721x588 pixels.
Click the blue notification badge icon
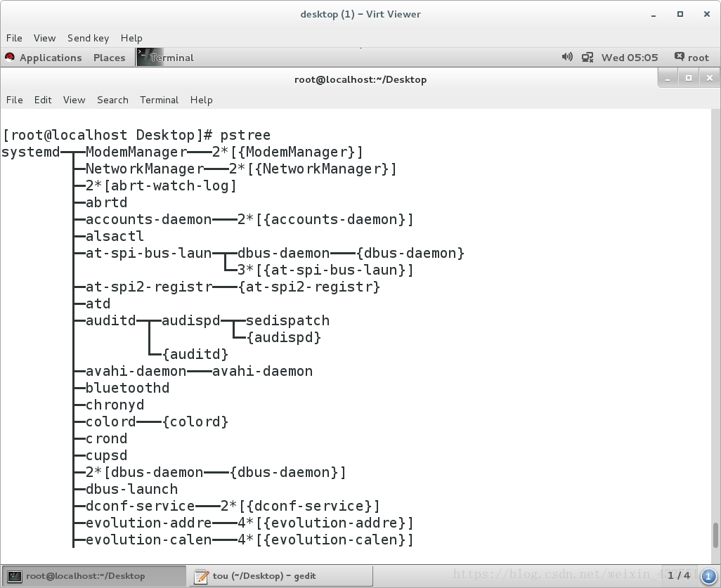(708, 576)
